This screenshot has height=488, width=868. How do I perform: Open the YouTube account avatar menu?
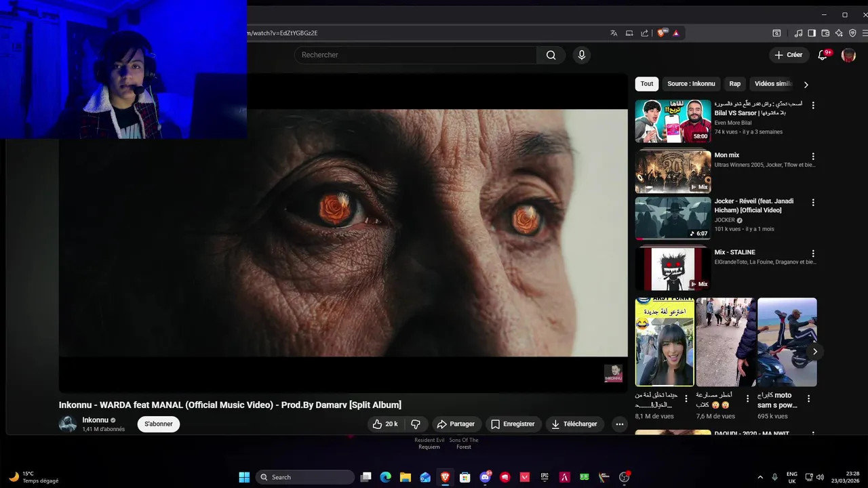point(848,55)
